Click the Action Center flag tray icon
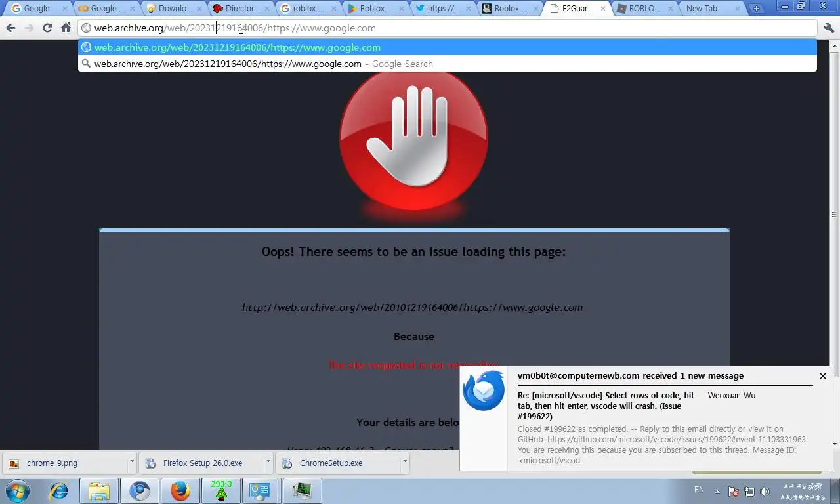 pyautogui.click(x=734, y=492)
